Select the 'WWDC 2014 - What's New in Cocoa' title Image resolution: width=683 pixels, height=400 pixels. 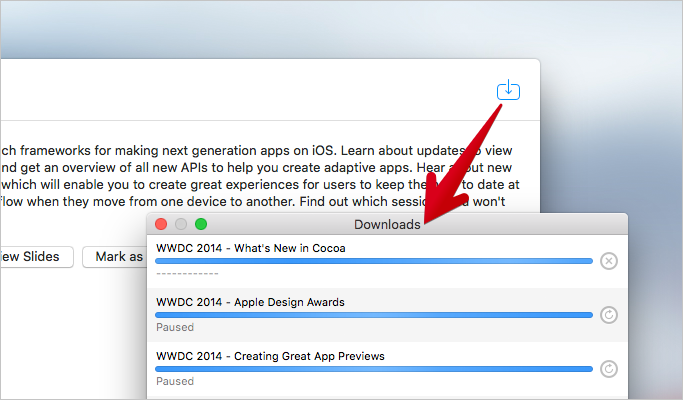click(251, 248)
